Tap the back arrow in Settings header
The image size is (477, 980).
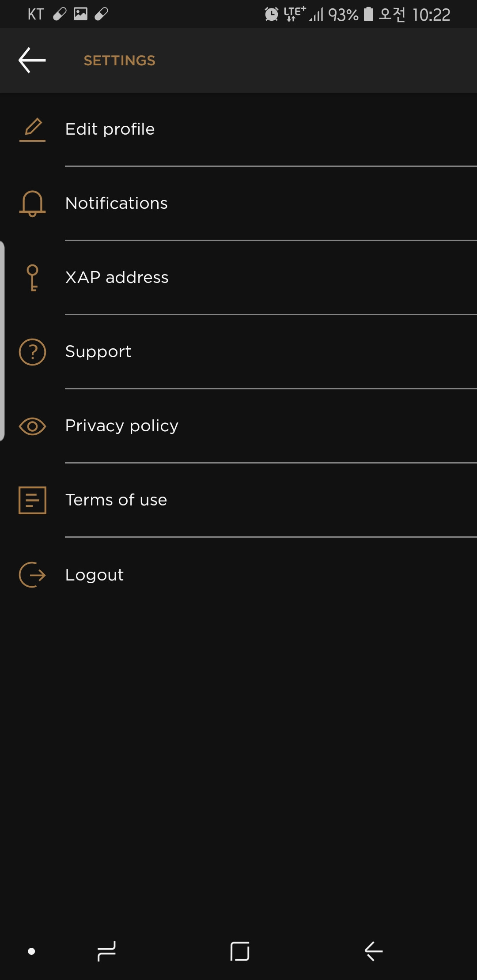tap(32, 60)
